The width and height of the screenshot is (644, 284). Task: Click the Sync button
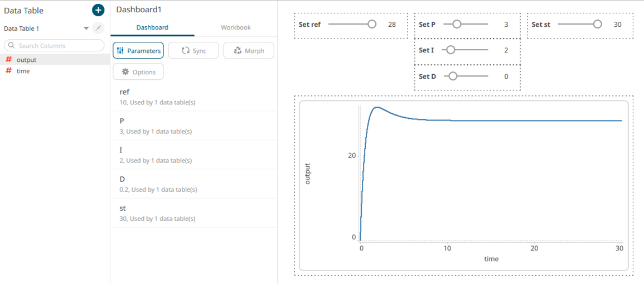point(193,51)
